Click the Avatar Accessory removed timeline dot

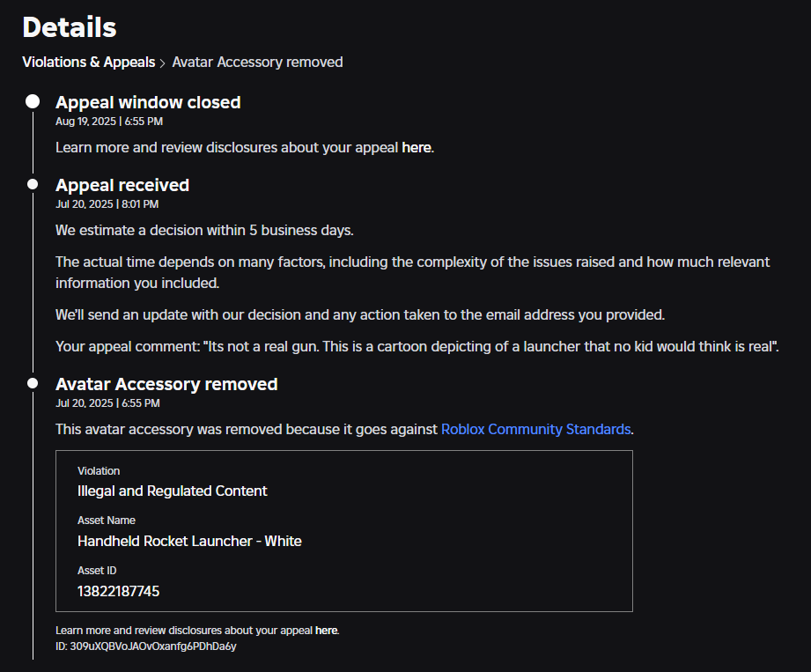point(33,384)
